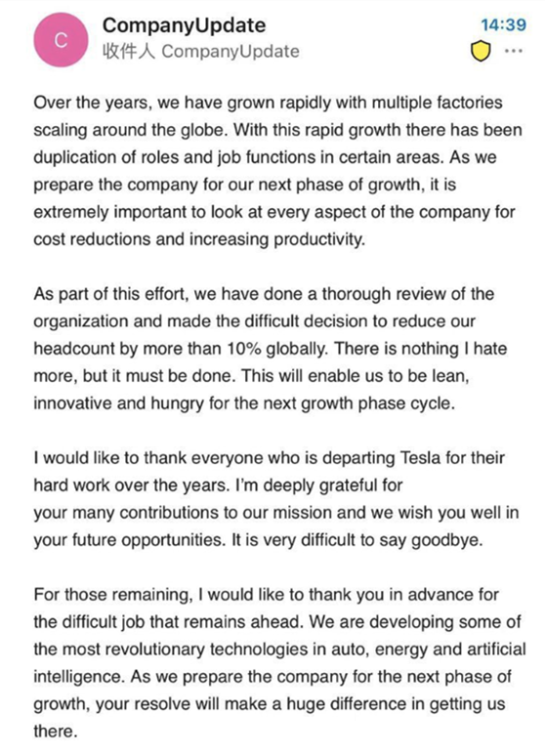Tap the yellow security shield icon
Screen dimensions: 545x756
(x=481, y=51)
